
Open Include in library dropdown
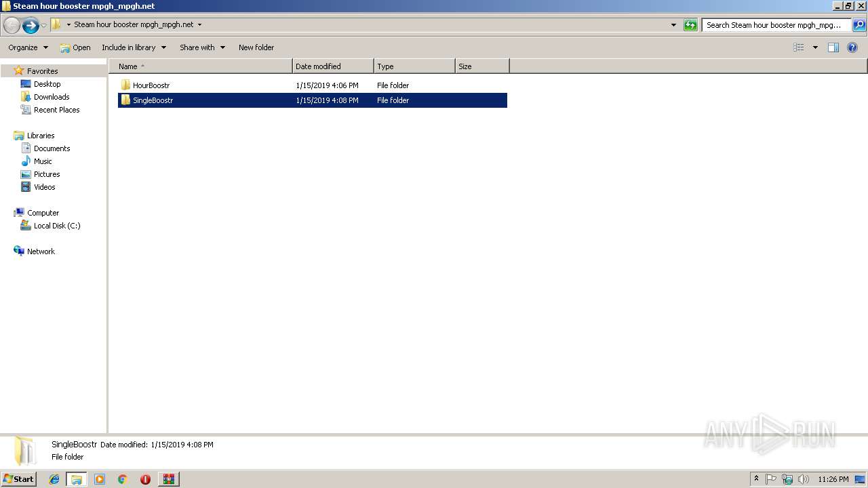(134, 47)
